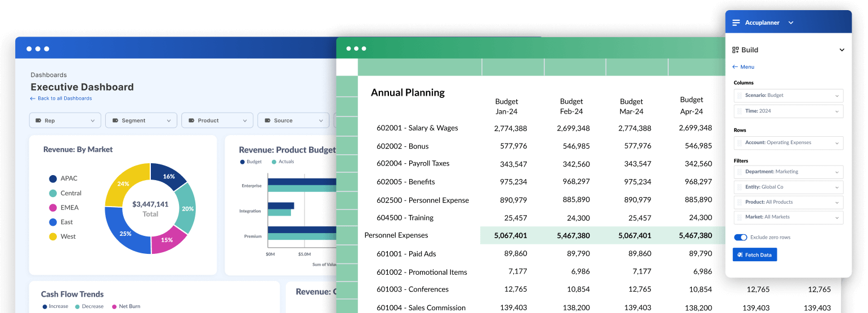Click the tag icon in Segment filter
Image resolution: width=868 pixels, height=313 pixels.
[115, 120]
